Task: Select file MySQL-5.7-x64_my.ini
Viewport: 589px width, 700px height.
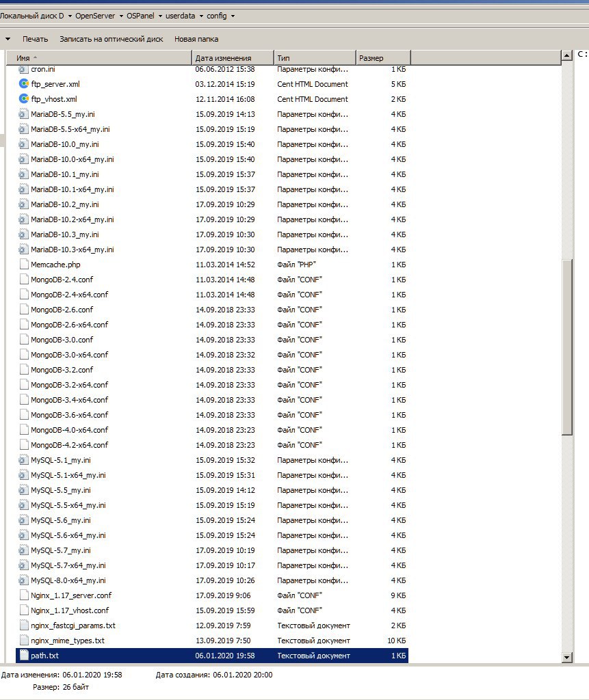Action: pyautogui.click(x=68, y=565)
